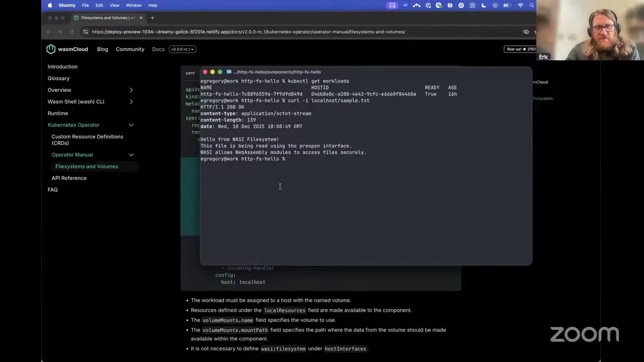Click the wasi:filesystem inline code text

[283, 348]
